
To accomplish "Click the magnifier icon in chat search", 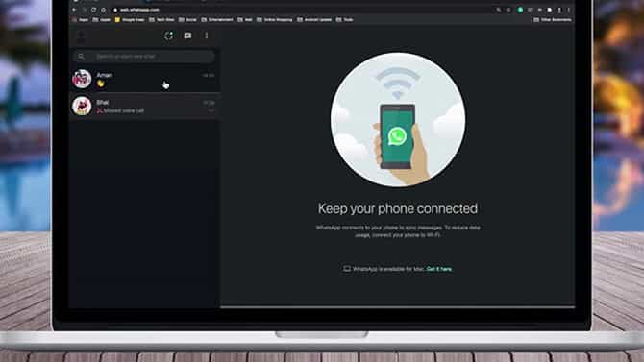I will [81, 57].
